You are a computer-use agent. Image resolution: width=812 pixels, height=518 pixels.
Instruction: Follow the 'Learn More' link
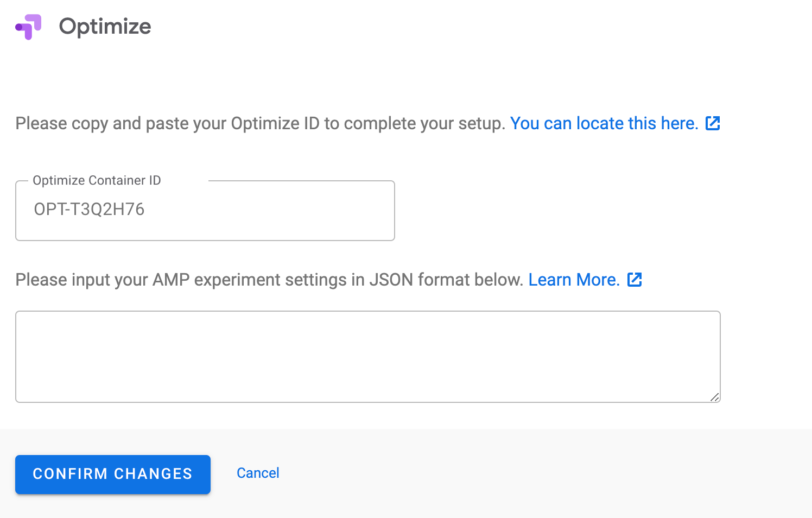pyautogui.click(x=573, y=280)
